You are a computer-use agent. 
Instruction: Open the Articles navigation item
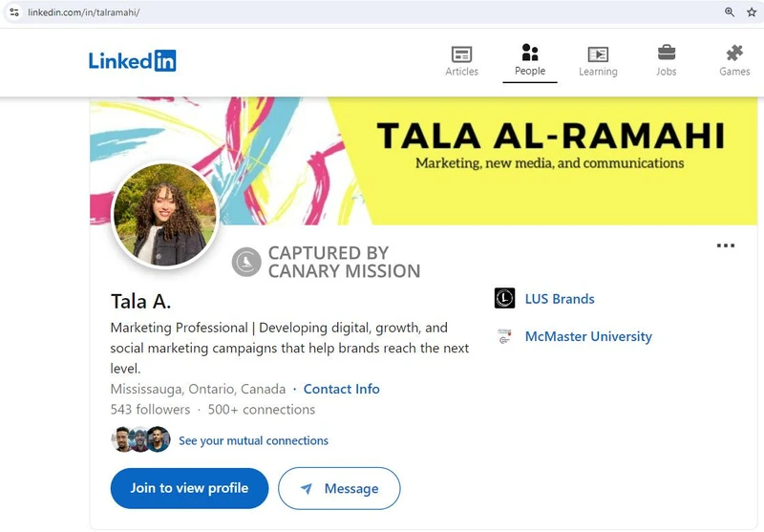461,61
